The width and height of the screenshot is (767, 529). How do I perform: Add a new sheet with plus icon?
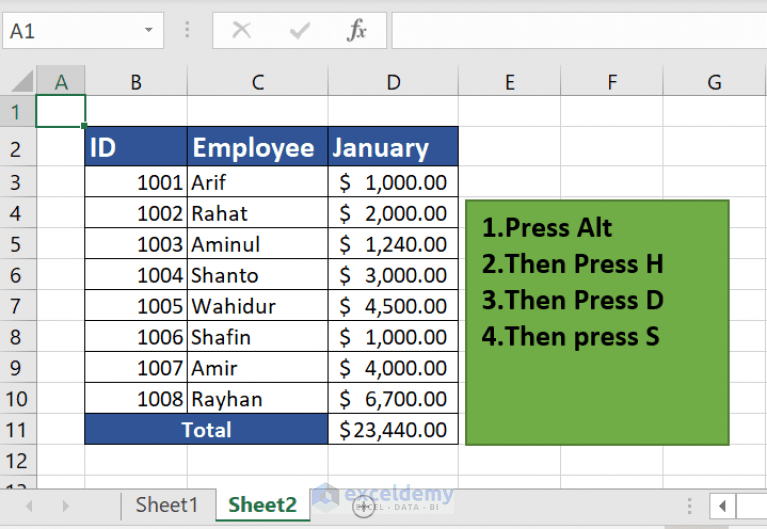[363, 506]
